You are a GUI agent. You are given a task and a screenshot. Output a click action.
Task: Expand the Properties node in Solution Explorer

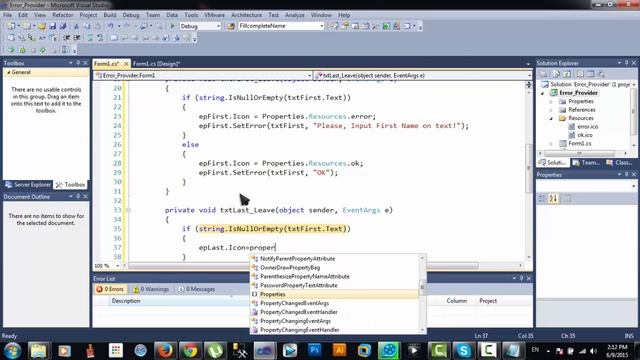(551, 101)
